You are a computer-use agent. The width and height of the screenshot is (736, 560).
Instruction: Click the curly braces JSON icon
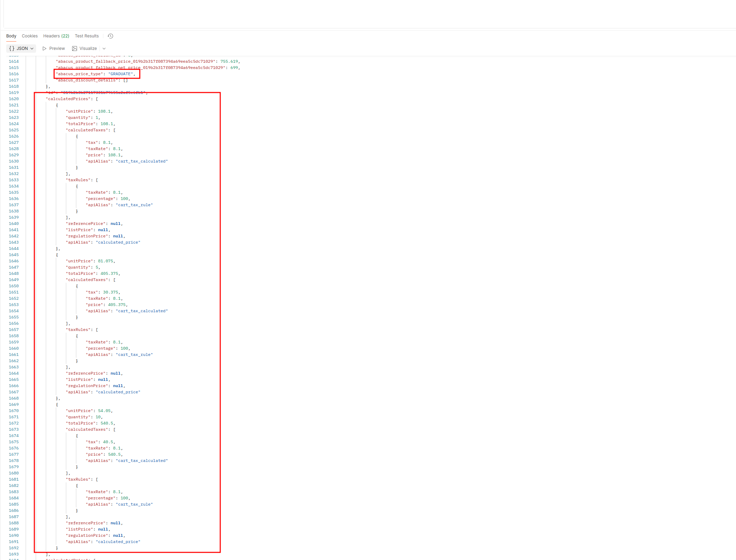click(x=12, y=49)
